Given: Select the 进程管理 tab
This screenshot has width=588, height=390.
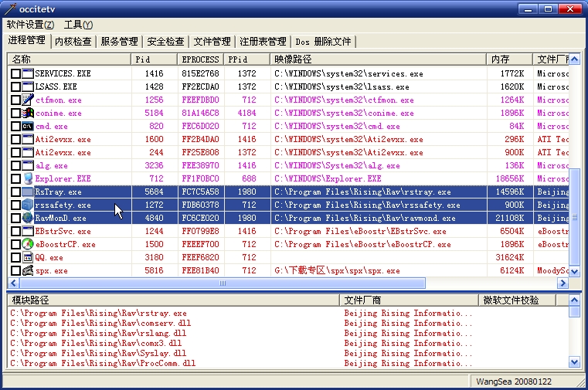Looking at the screenshot, I should click(27, 40).
